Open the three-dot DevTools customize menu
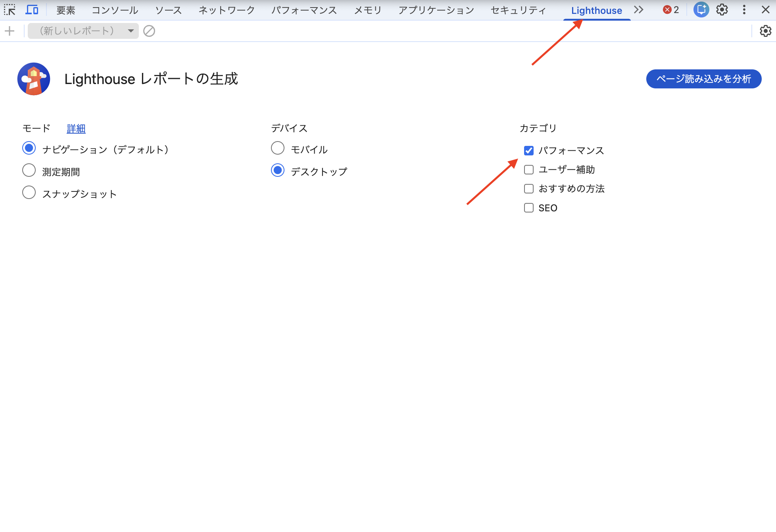The width and height of the screenshot is (776, 532). click(x=744, y=10)
